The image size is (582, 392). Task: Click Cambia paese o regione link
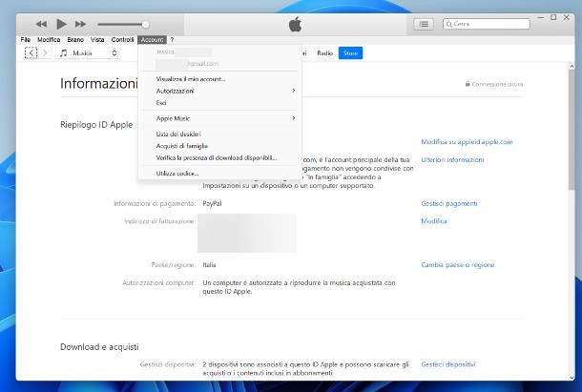coord(458,265)
